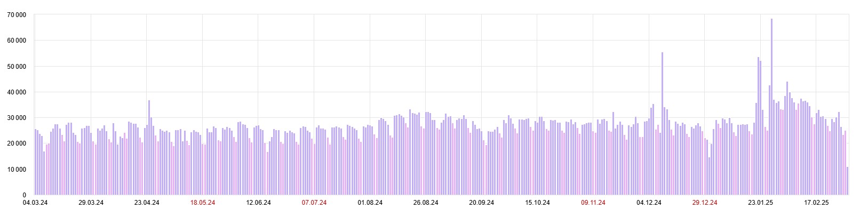Click x-axis date label 26.08.24
This screenshot has height=216, width=868.
[x=426, y=203]
